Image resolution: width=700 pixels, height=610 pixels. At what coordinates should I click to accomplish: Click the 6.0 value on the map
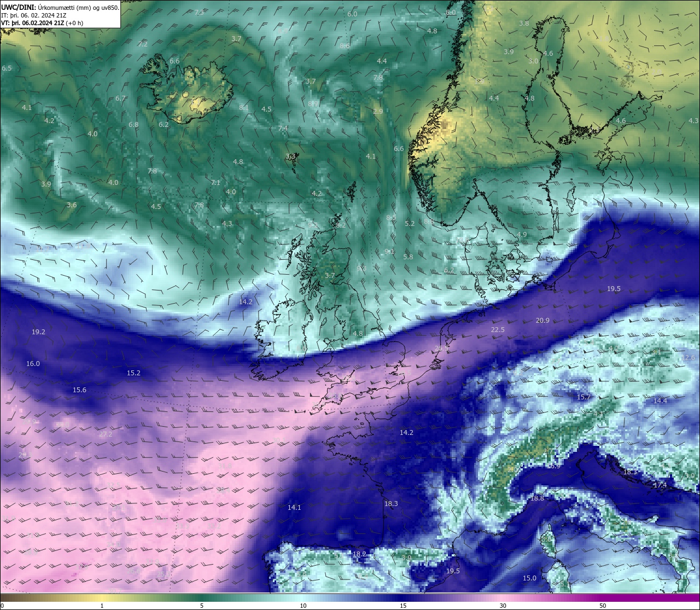pyautogui.click(x=352, y=14)
